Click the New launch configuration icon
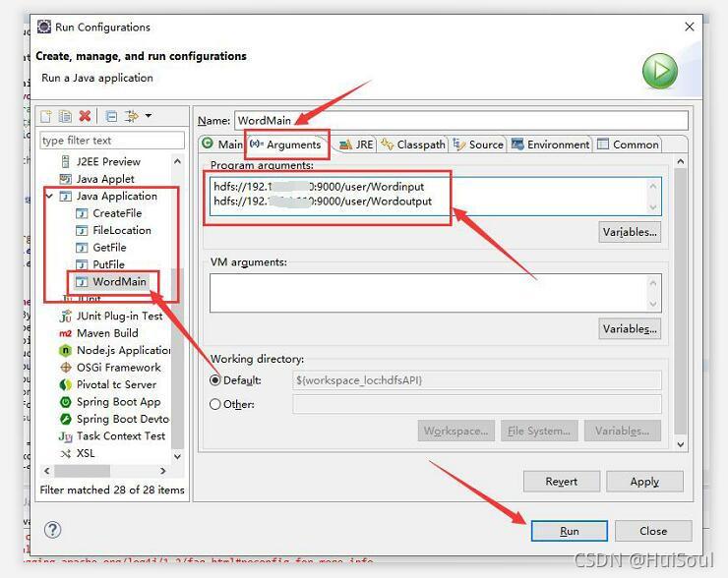The image size is (728, 578). (46, 116)
